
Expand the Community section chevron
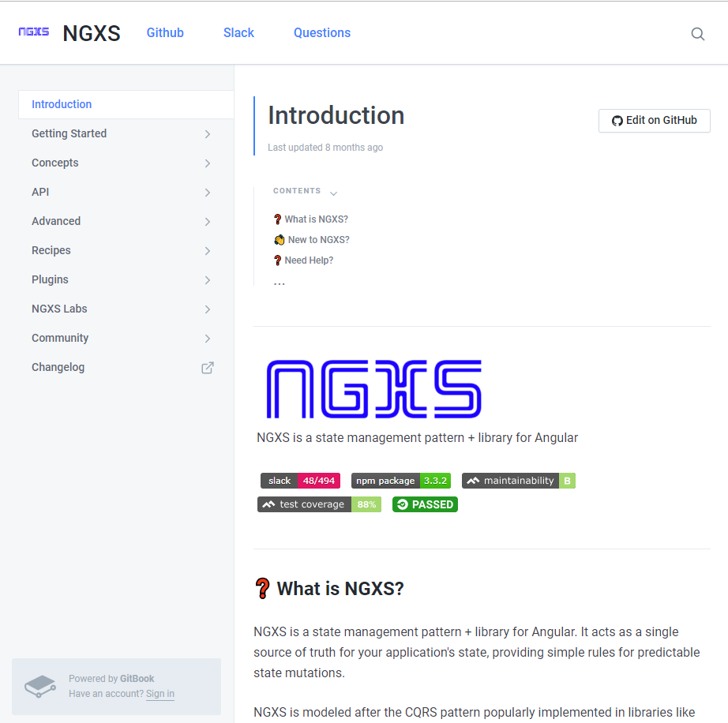coord(208,339)
